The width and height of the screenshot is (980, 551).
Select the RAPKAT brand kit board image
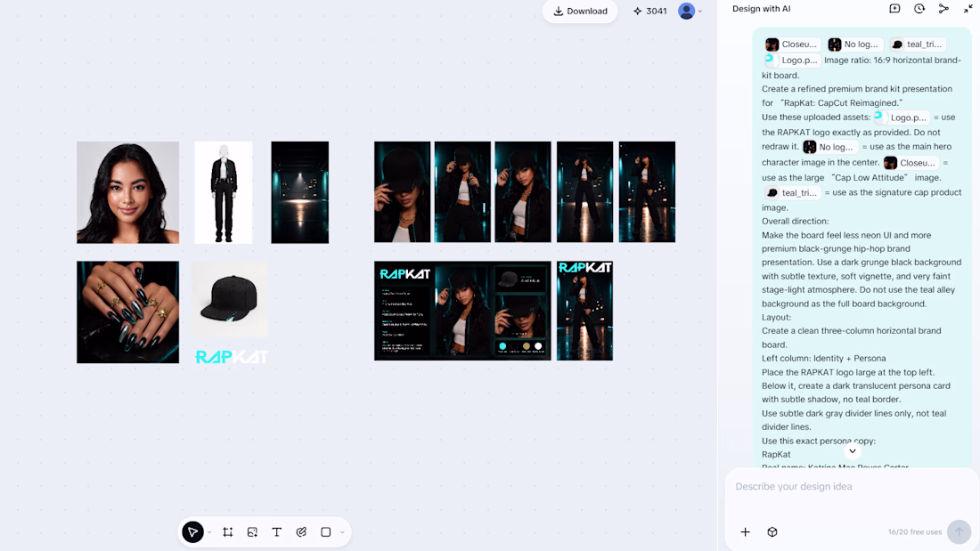click(x=462, y=312)
